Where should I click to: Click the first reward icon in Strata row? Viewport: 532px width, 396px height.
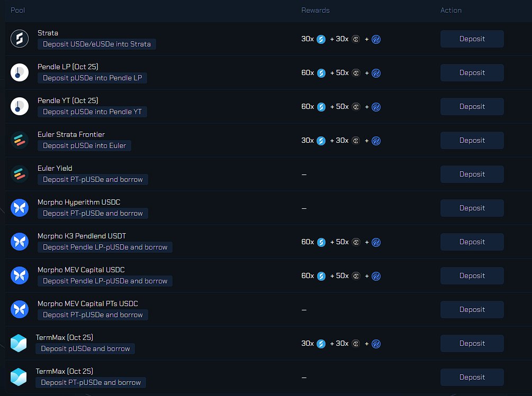[321, 39]
